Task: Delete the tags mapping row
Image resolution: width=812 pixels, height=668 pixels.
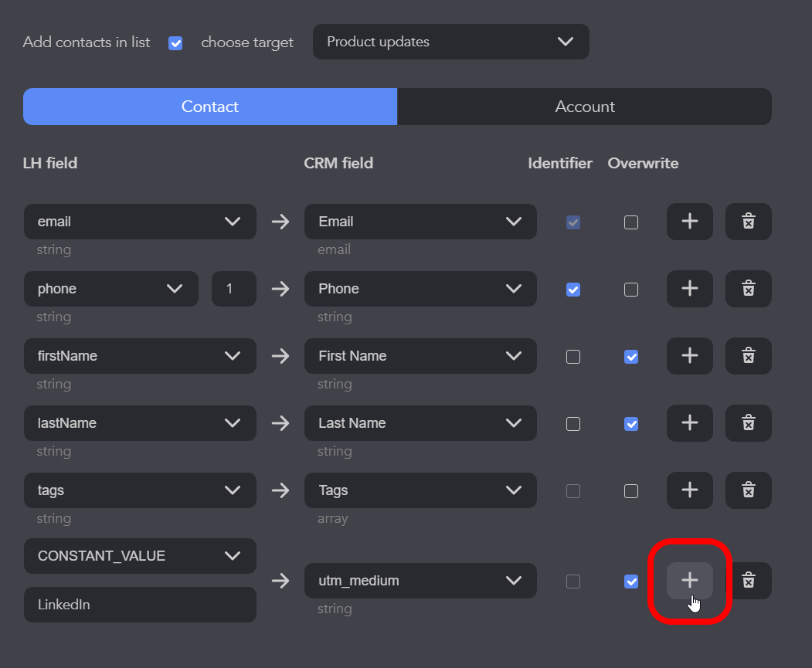Action: [748, 490]
